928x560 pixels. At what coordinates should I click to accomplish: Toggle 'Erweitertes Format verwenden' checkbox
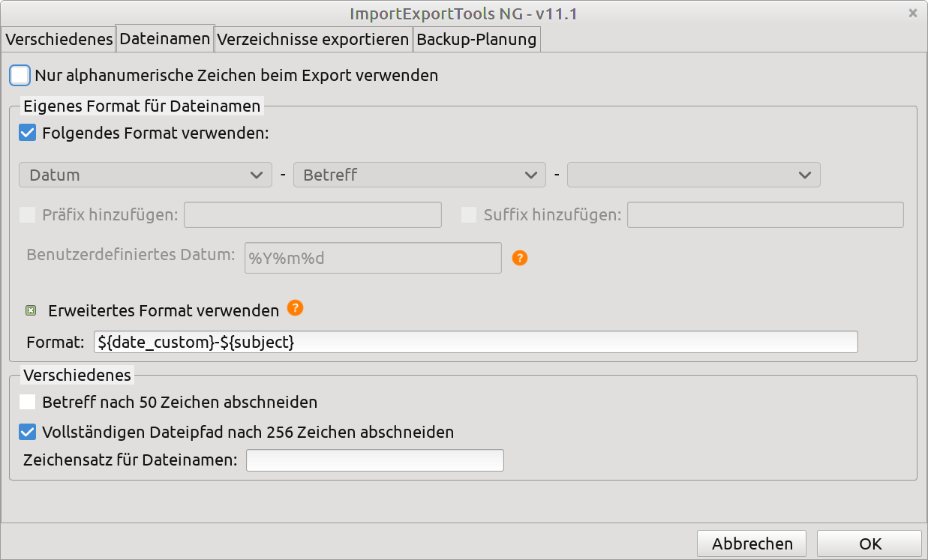(31, 310)
